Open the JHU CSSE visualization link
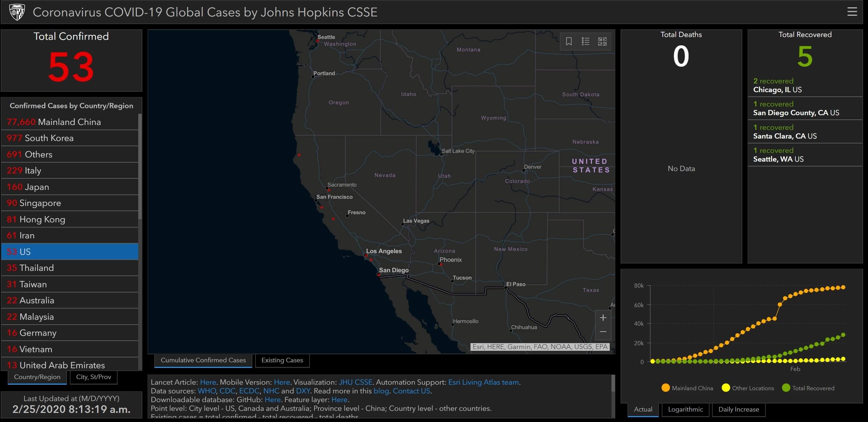This screenshot has width=868, height=422. pos(355,382)
